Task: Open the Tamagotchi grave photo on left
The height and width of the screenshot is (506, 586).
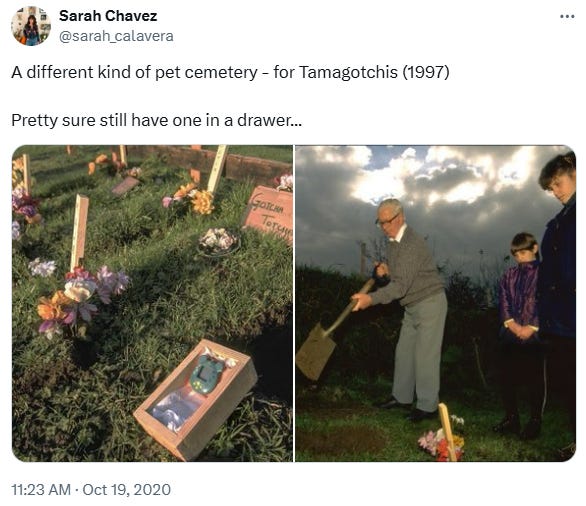Action: 152,303
